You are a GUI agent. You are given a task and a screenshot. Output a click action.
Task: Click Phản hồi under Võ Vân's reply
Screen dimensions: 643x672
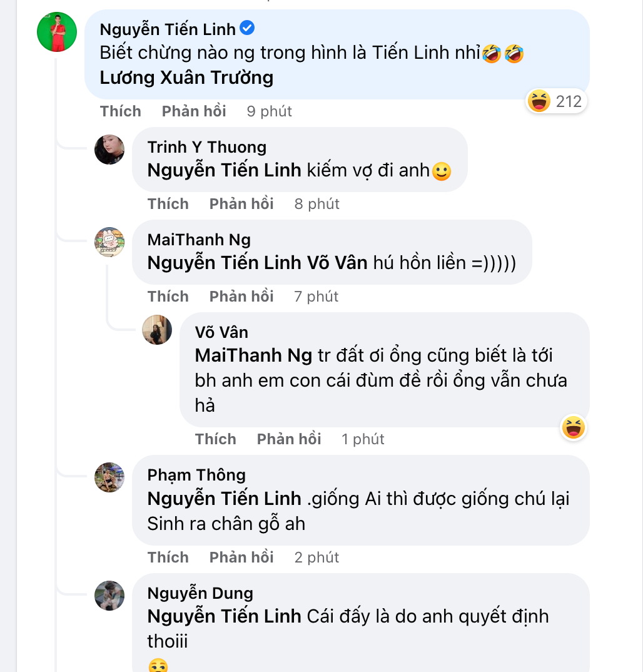click(289, 439)
